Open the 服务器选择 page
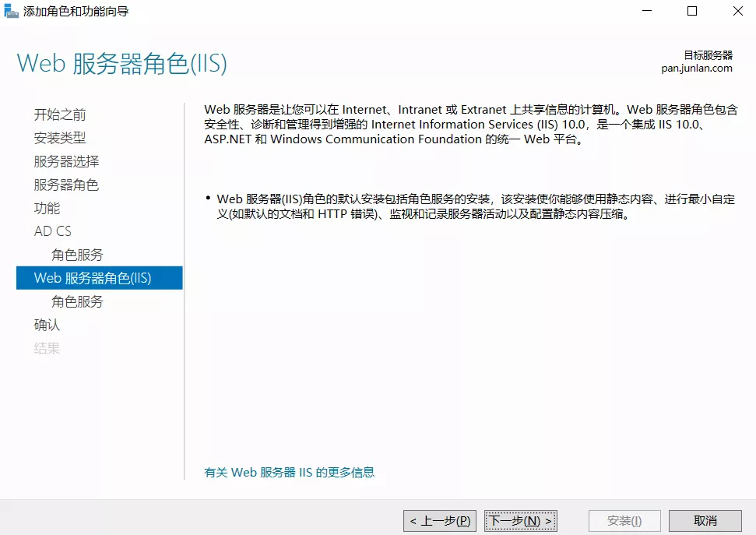Viewport: 756px width, 535px height. tap(66, 161)
